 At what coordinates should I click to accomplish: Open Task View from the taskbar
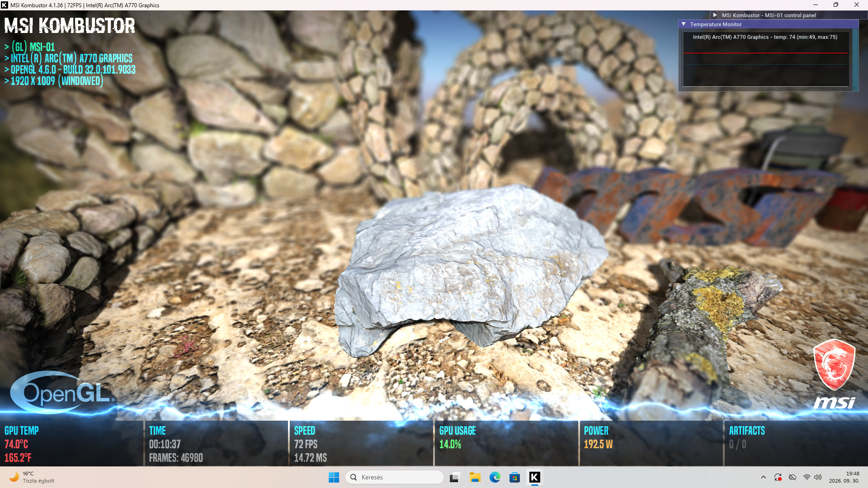pos(455,477)
